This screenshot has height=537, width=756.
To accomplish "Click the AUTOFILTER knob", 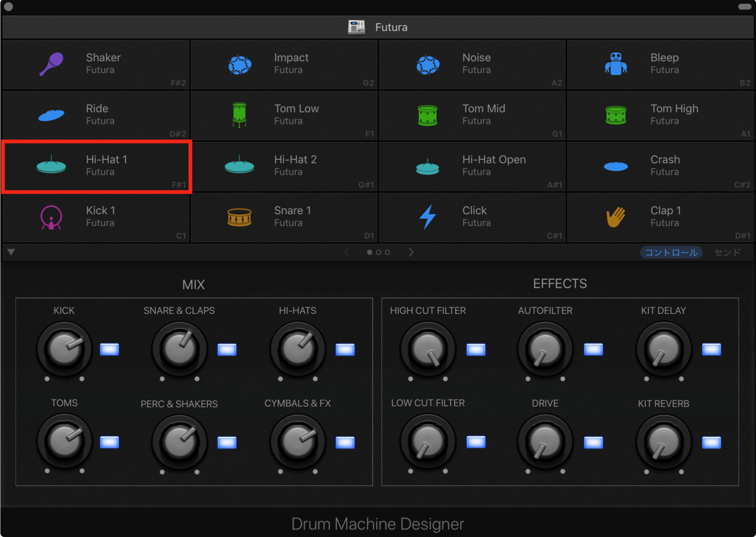I will (x=545, y=349).
